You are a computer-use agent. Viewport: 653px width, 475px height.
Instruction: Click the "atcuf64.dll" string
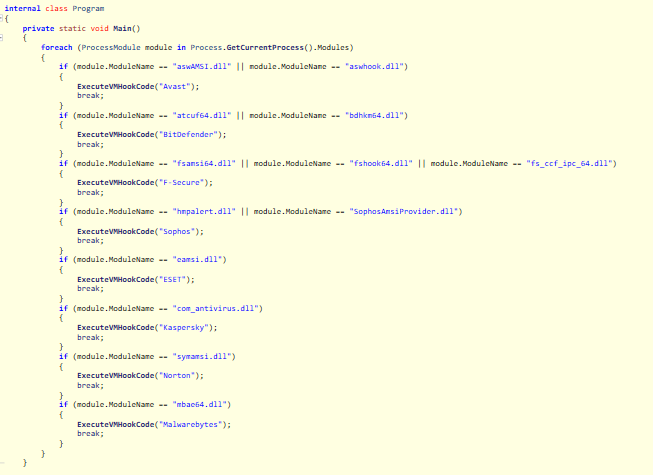(x=202, y=115)
